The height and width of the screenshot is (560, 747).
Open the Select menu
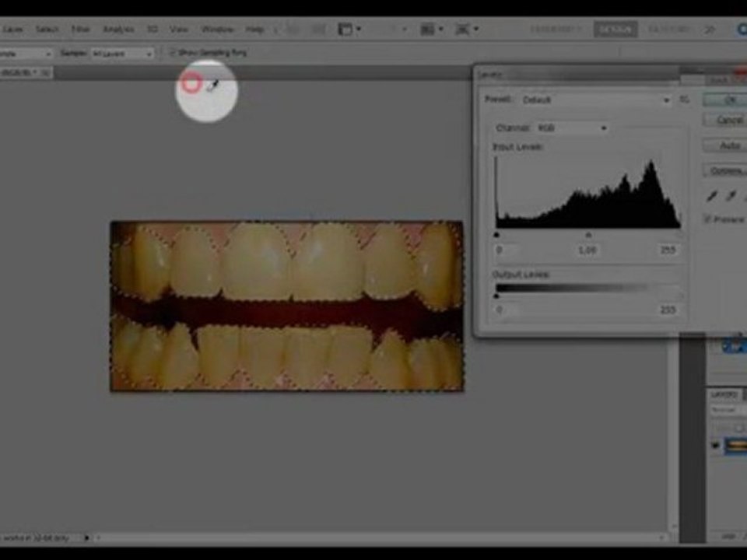pos(47,30)
